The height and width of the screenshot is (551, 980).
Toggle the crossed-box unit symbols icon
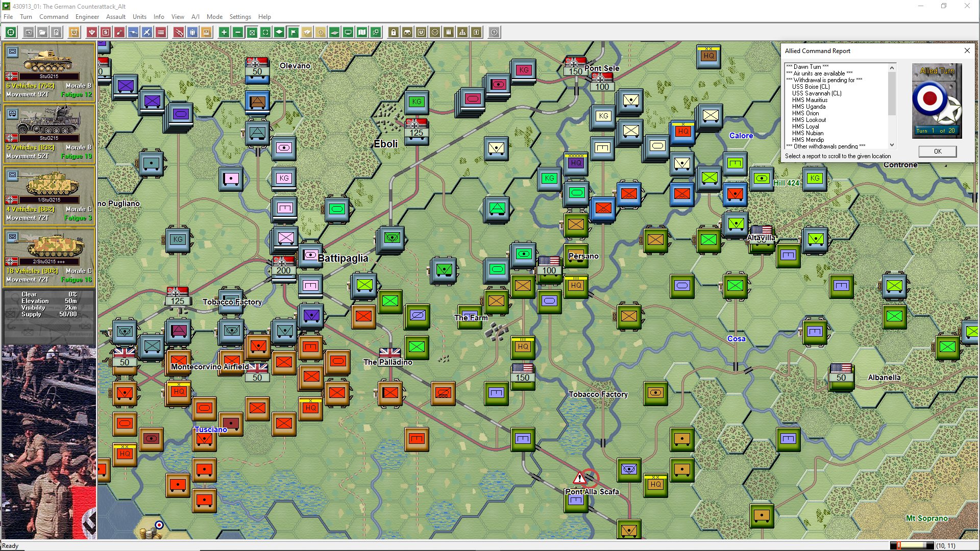[x=252, y=32]
